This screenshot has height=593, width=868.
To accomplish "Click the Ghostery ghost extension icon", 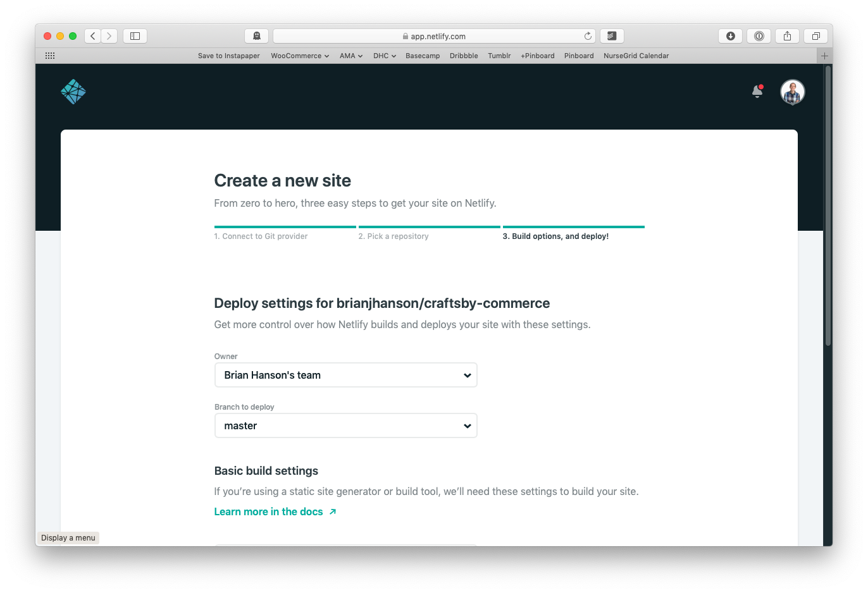I will click(x=256, y=36).
